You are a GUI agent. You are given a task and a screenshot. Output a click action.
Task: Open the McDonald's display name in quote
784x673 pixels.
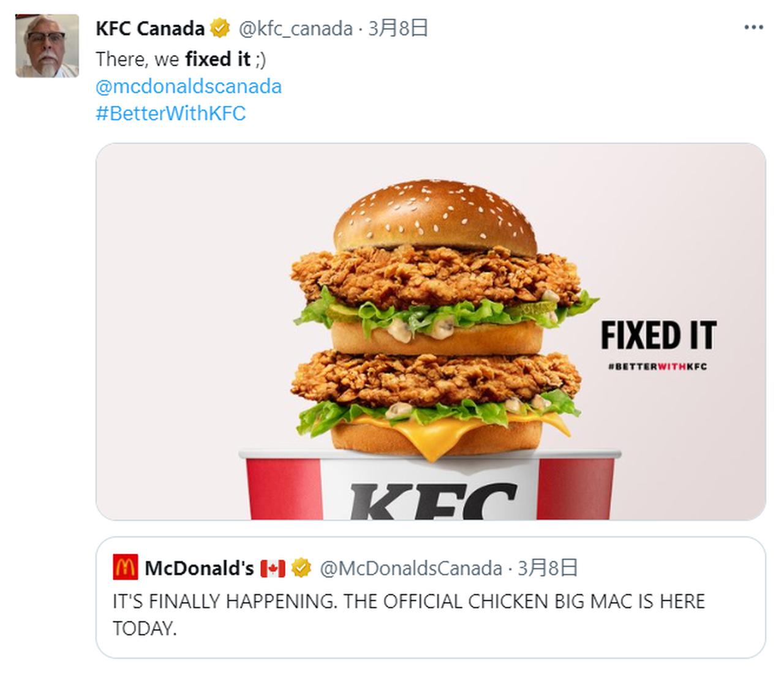click(x=199, y=568)
